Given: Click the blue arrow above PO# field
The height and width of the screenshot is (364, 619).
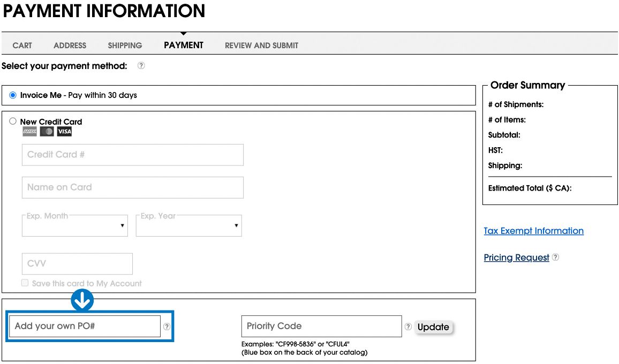Looking at the screenshot, I should coord(81,300).
